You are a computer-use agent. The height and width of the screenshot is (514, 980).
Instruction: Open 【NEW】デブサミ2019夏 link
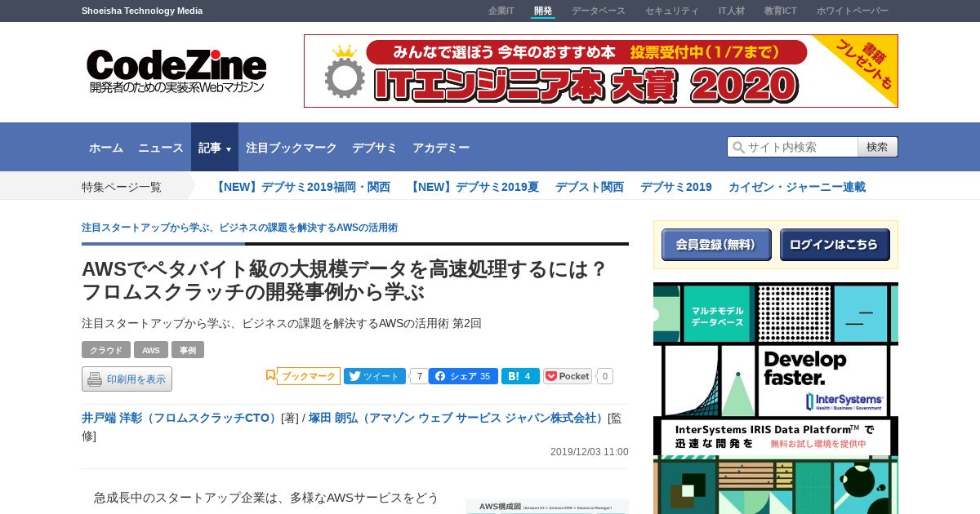[474, 187]
